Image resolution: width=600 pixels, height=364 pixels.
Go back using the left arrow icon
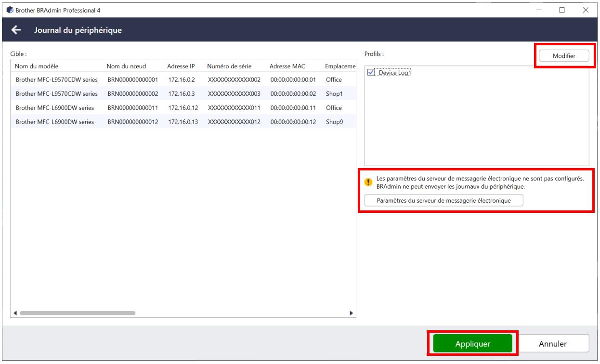pyautogui.click(x=16, y=30)
